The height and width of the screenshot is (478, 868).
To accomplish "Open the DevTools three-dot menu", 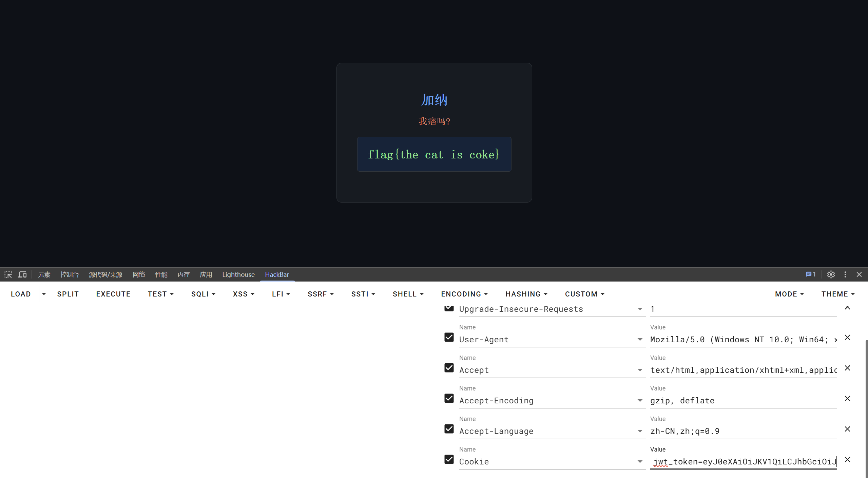I will click(845, 274).
